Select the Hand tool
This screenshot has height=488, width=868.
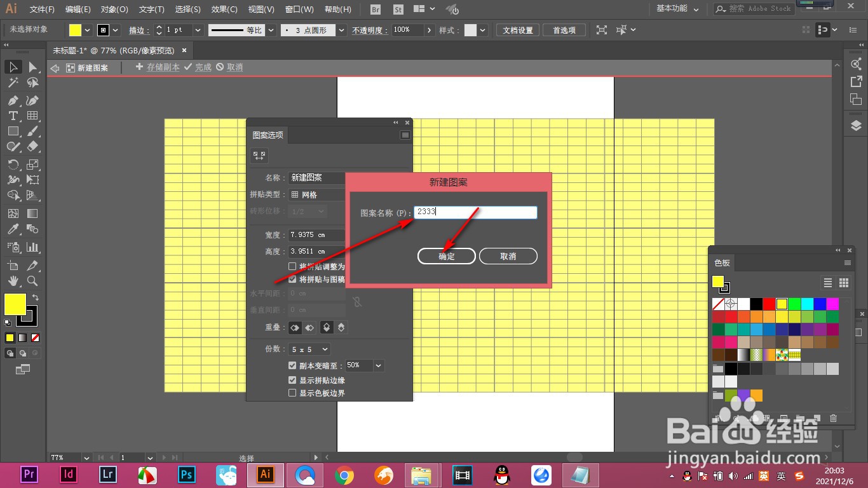click(x=13, y=280)
